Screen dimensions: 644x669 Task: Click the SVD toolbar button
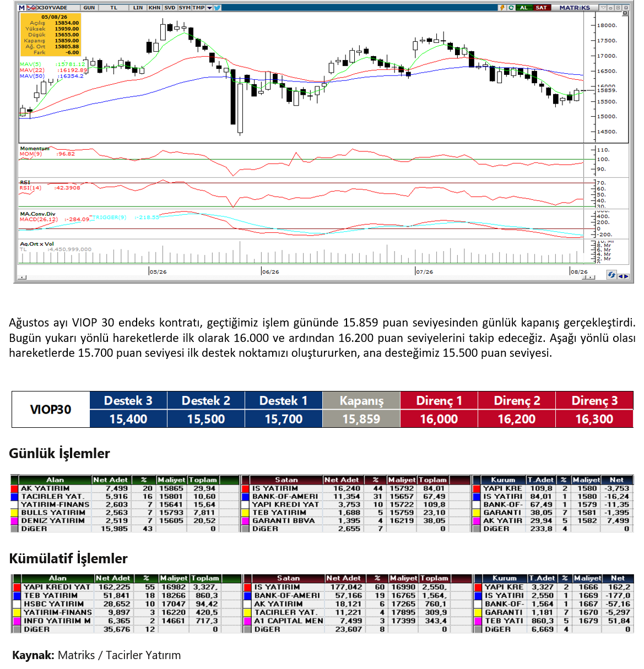click(x=170, y=8)
